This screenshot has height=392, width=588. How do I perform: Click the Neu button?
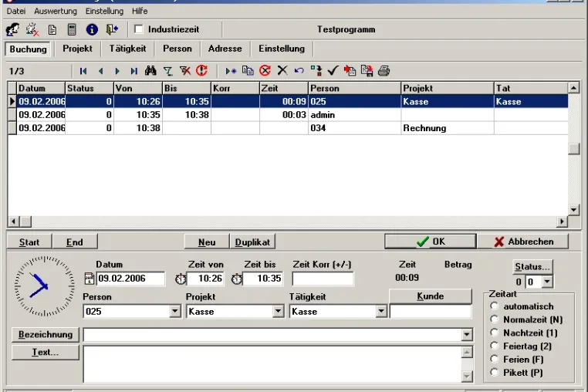pos(207,242)
